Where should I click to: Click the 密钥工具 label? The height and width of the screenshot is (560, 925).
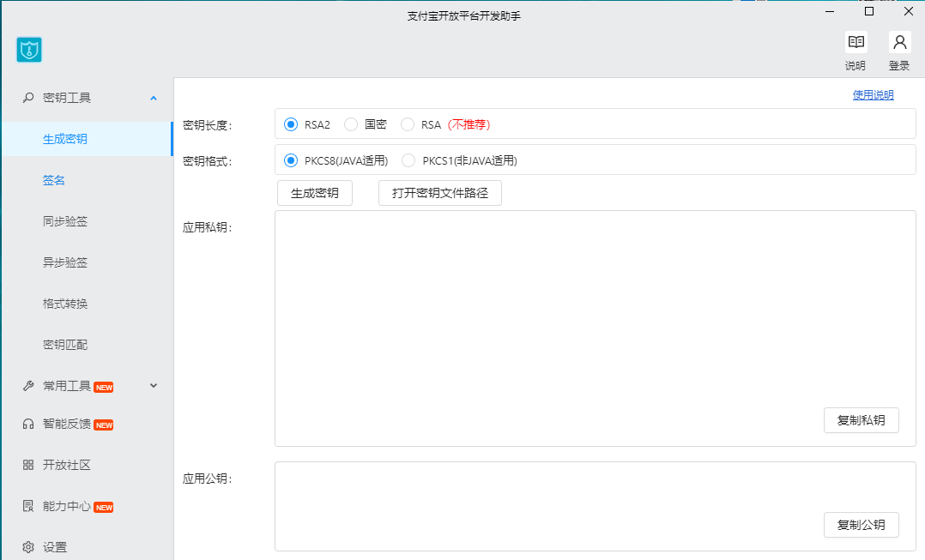[x=67, y=98]
